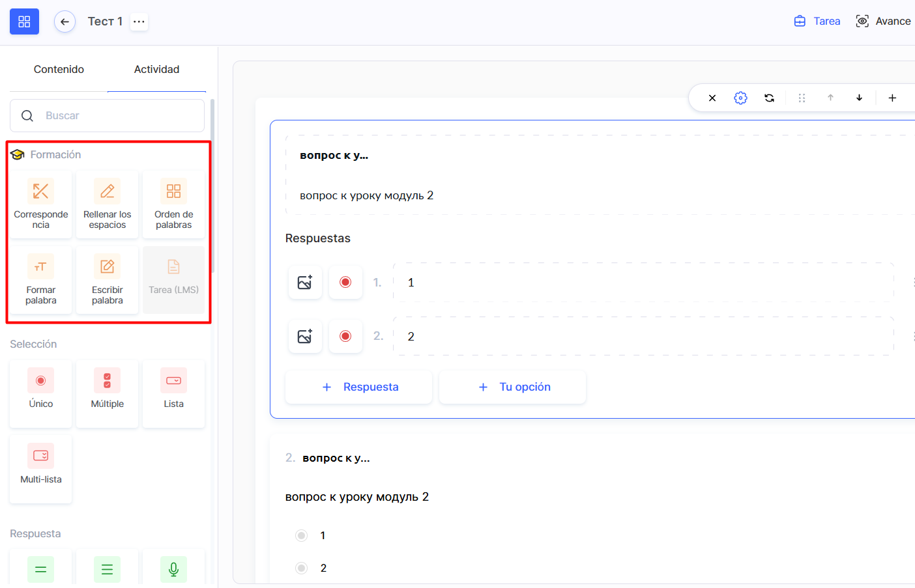The height and width of the screenshot is (588, 915).
Task: Open the three-dots menu beside Тест 1
Action: pyautogui.click(x=139, y=21)
